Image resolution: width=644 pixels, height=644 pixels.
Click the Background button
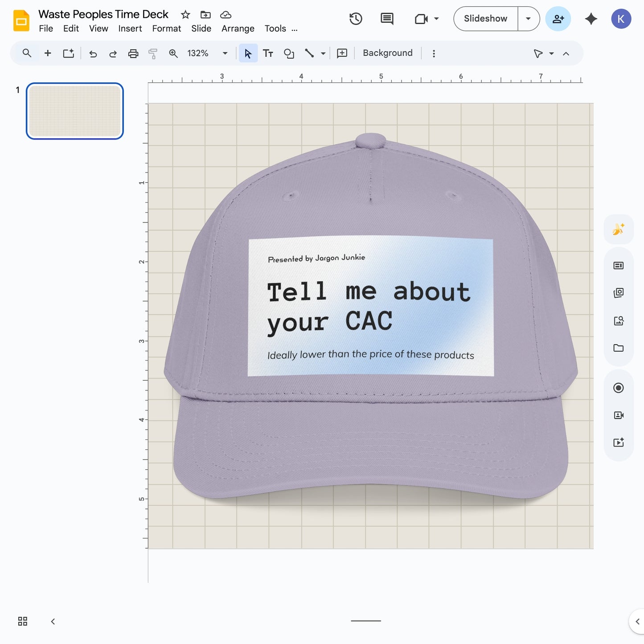coord(387,53)
